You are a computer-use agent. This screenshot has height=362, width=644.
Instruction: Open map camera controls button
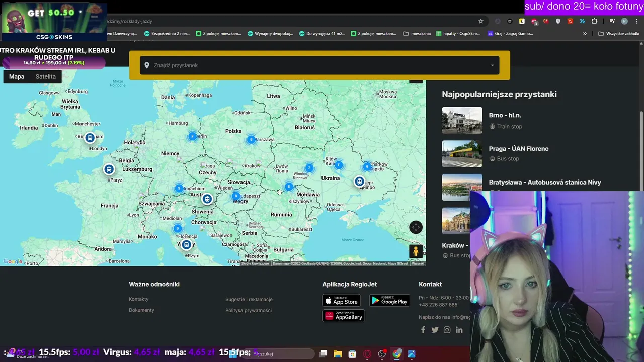[x=416, y=227]
